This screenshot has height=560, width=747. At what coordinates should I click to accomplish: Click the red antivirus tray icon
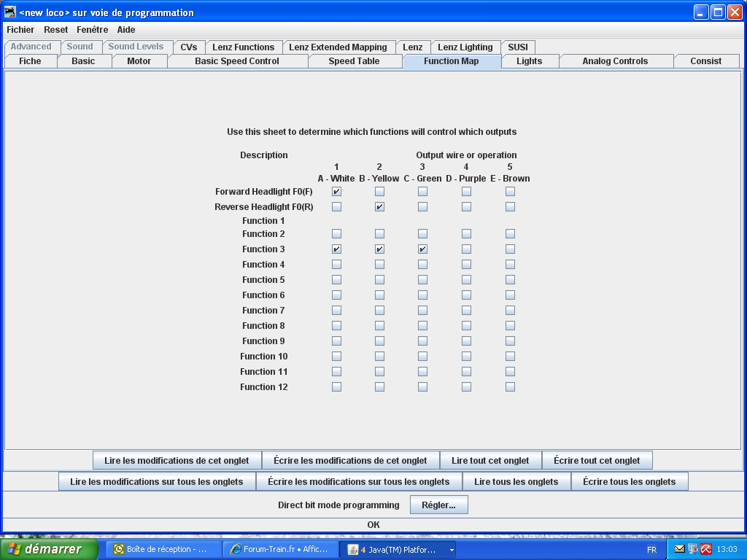pyautogui.click(x=705, y=549)
